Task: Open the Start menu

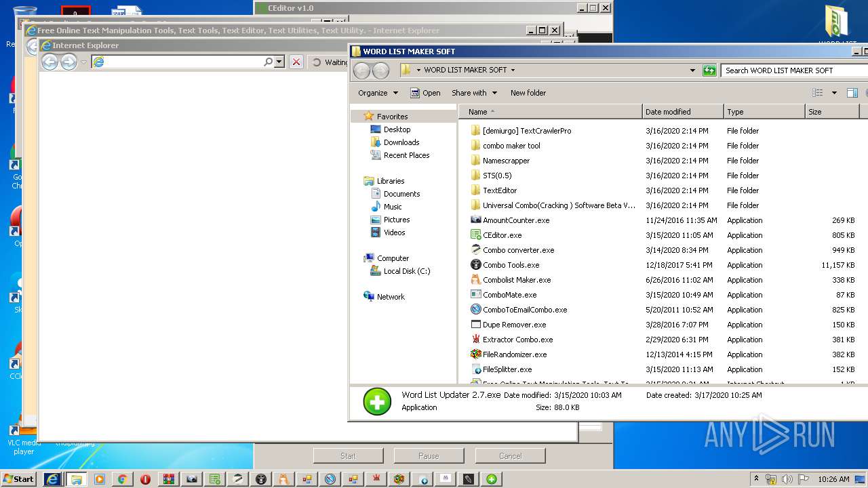Action: (x=19, y=479)
